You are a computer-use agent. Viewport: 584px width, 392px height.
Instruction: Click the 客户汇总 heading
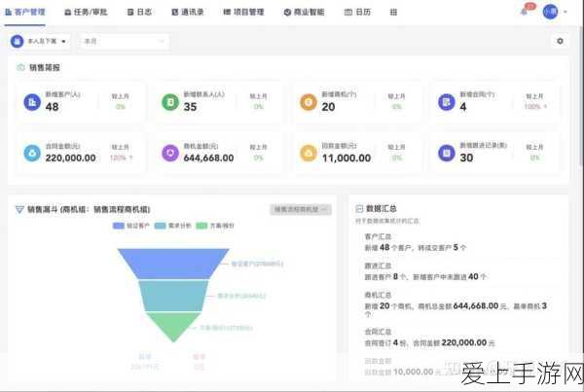point(378,236)
